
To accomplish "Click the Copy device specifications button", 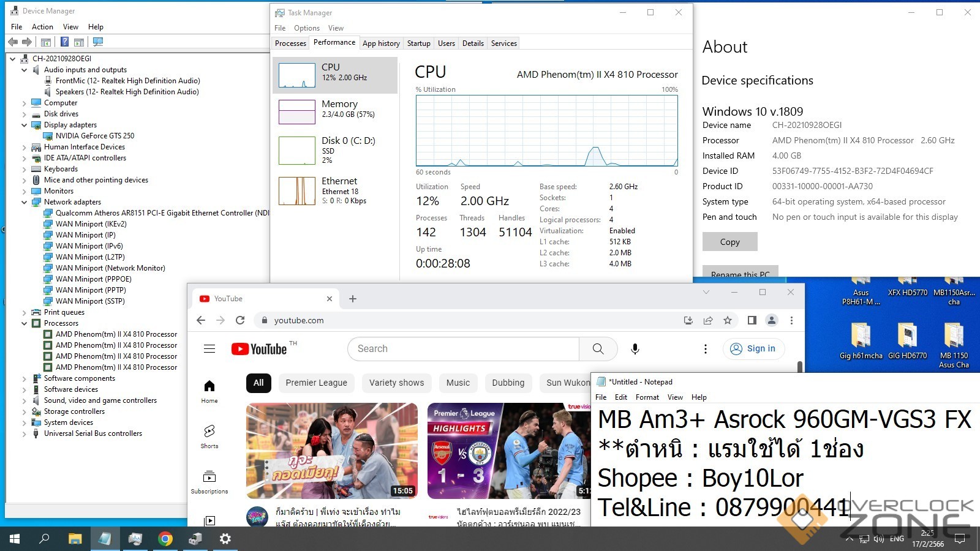I will coord(729,242).
